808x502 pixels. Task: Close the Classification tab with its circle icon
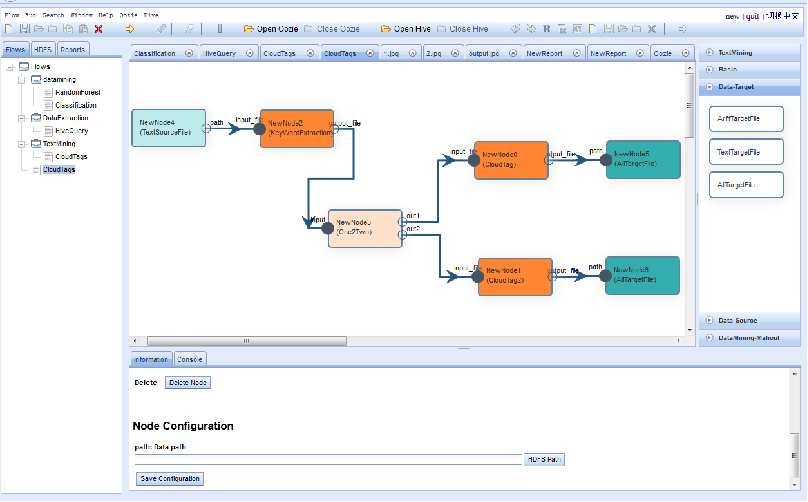pyautogui.click(x=189, y=53)
